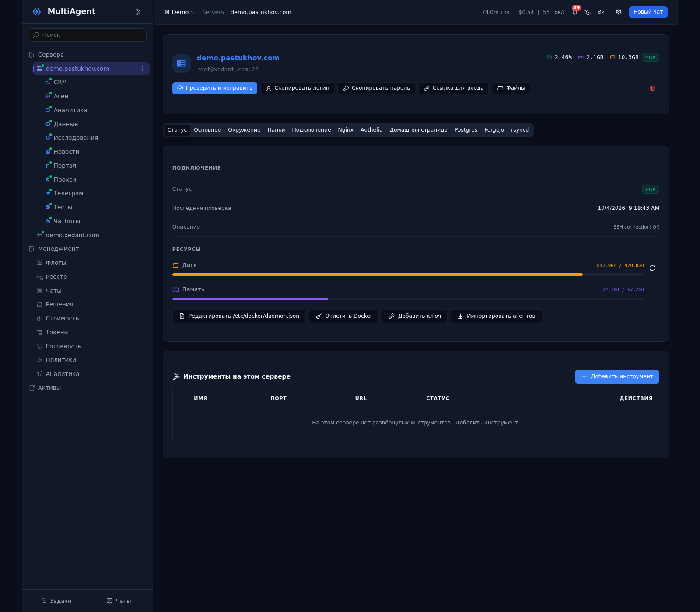Toggle the muted speaker icon
Screen dimensions: 700x612
[601, 12]
